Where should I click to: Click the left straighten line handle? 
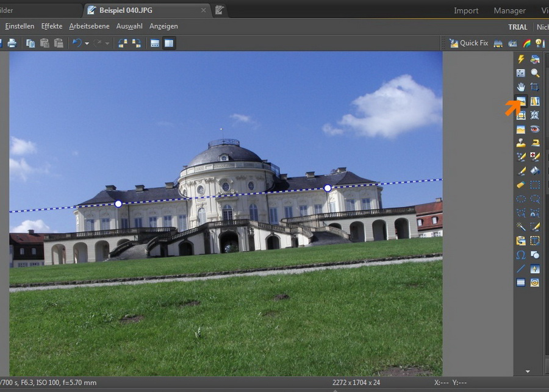coord(118,204)
